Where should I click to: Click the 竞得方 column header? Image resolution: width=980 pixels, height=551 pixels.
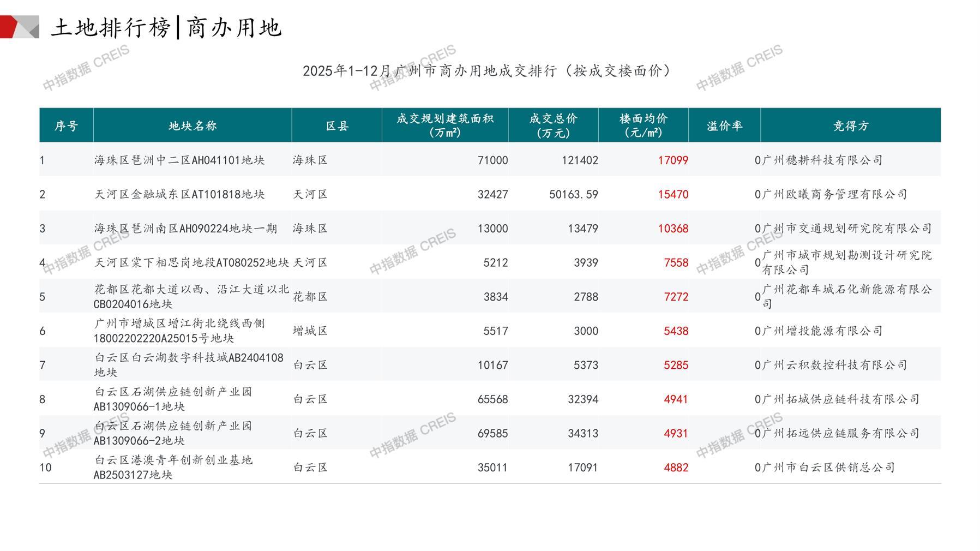pos(850,126)
